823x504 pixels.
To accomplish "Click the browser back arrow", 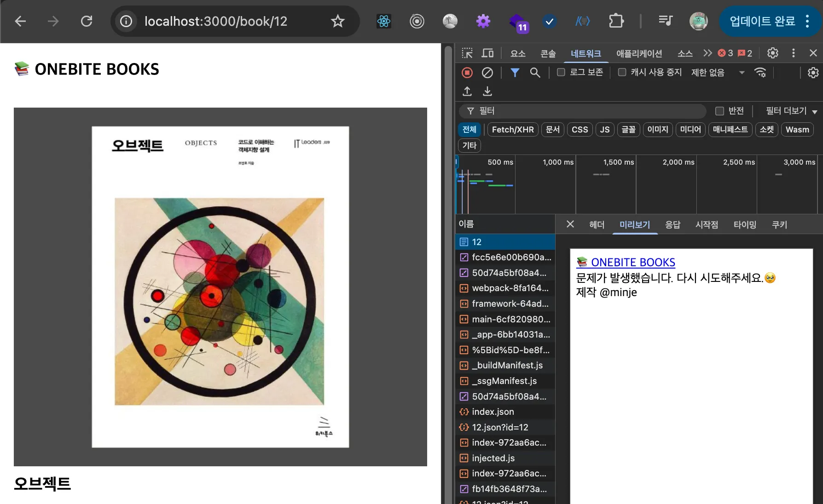I will pos(20,21).
